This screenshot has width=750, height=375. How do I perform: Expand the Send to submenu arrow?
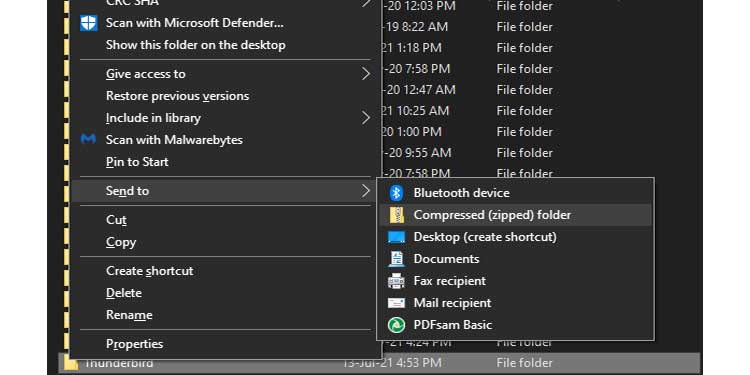(x=366, y=191)
